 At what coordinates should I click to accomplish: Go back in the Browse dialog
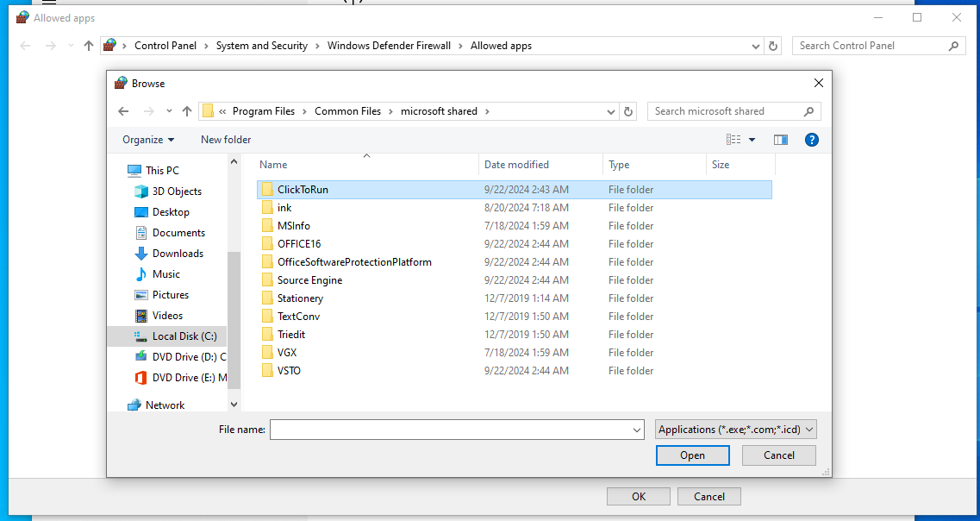tap(123, 111)
